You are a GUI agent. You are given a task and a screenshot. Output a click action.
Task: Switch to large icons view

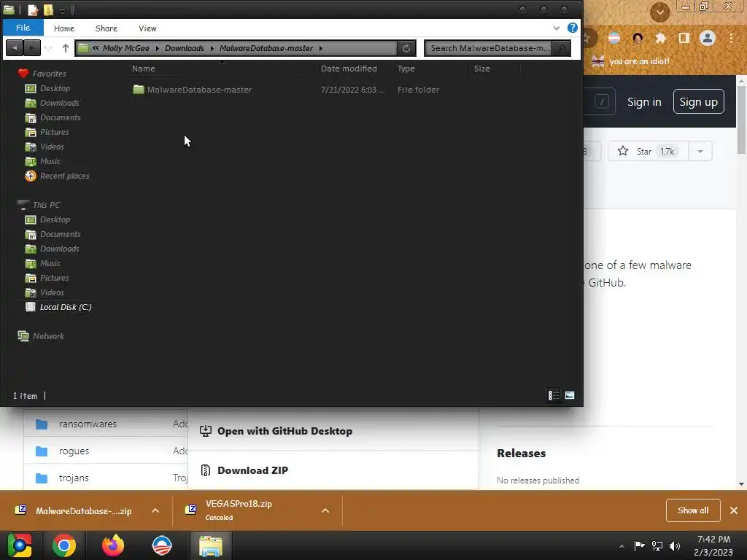(x=569, y=395)
